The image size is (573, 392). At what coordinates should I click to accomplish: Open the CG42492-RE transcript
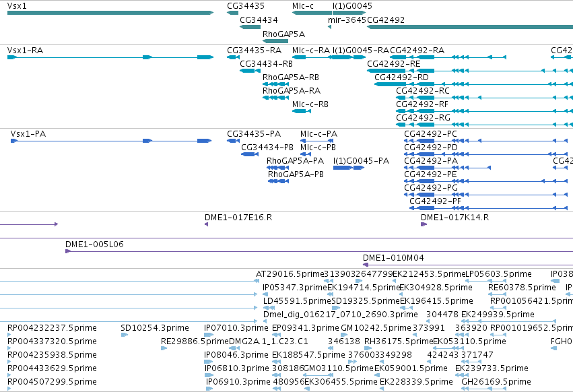coord(470,71)
